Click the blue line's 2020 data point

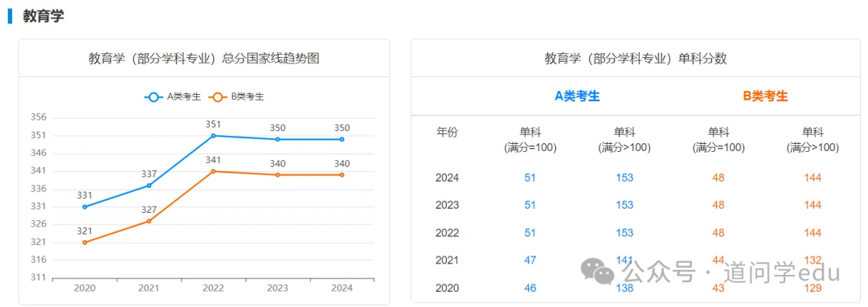pyautogui.click(x=84, y=207)
